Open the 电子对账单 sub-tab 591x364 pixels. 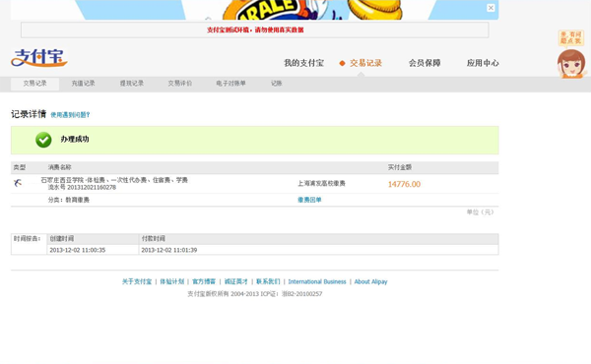click(230, 84)
